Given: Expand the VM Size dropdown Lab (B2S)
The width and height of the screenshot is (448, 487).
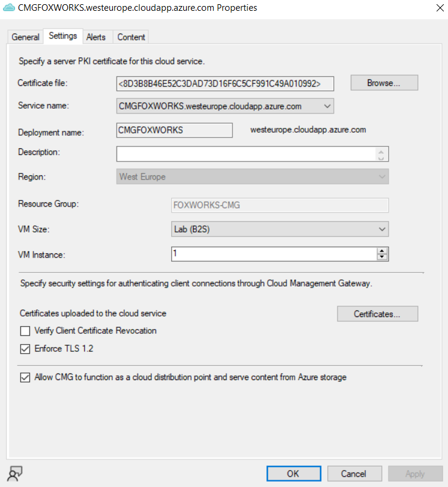Looking at the screenshot, I should 280,229.
